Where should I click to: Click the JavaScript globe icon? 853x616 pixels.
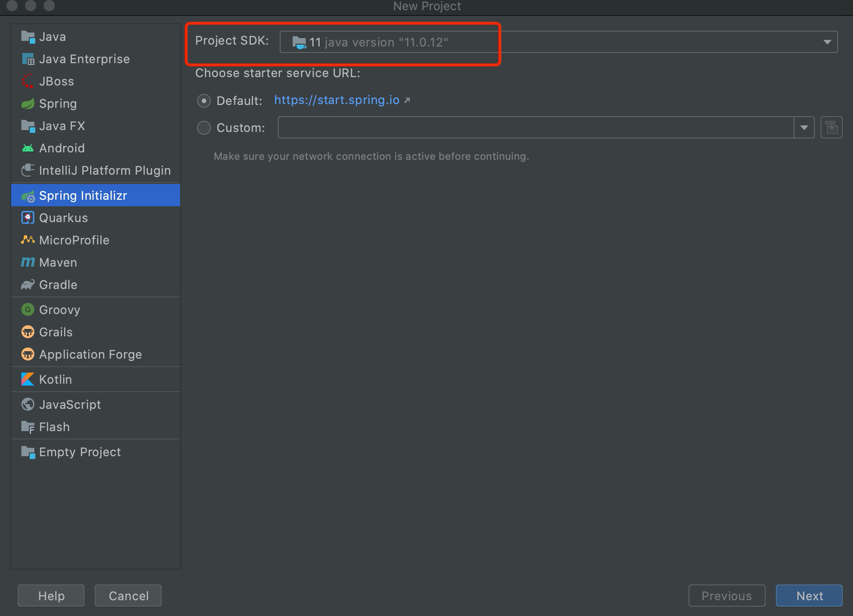[x=28, y=405]
